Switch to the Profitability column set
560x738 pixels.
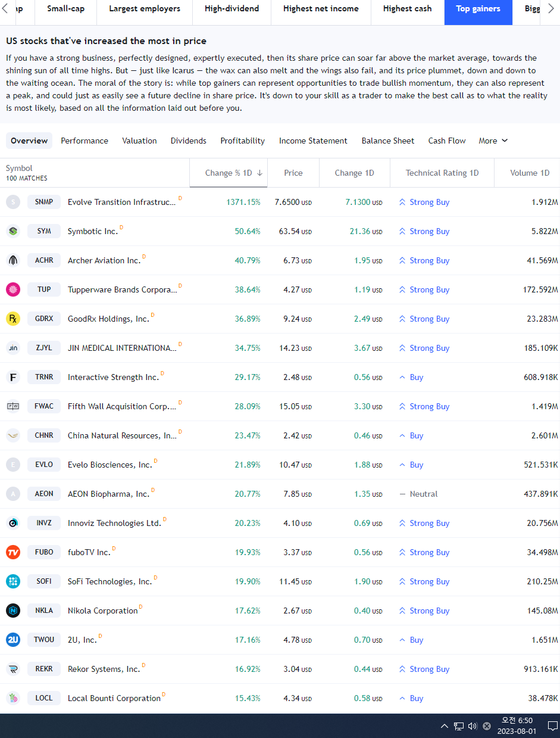pos(242,141)
